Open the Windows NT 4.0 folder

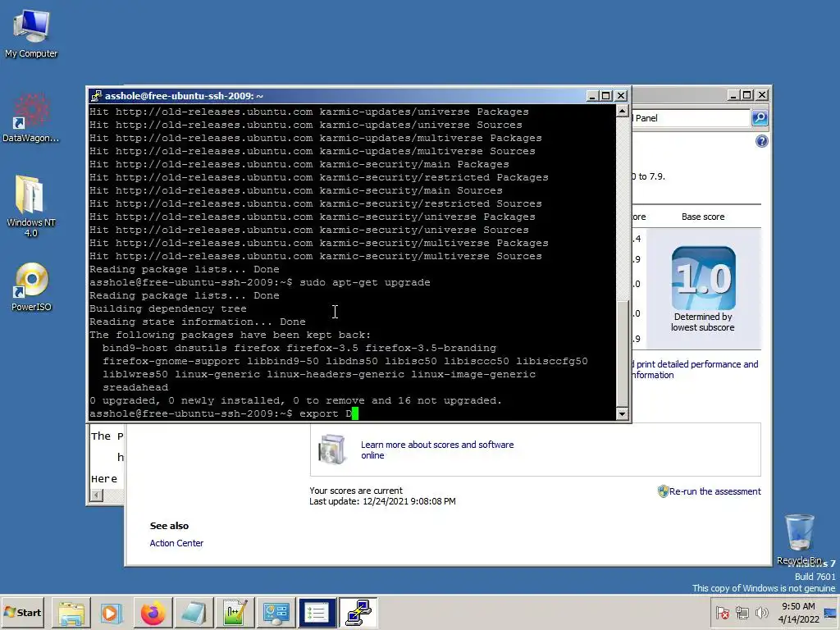31,206
